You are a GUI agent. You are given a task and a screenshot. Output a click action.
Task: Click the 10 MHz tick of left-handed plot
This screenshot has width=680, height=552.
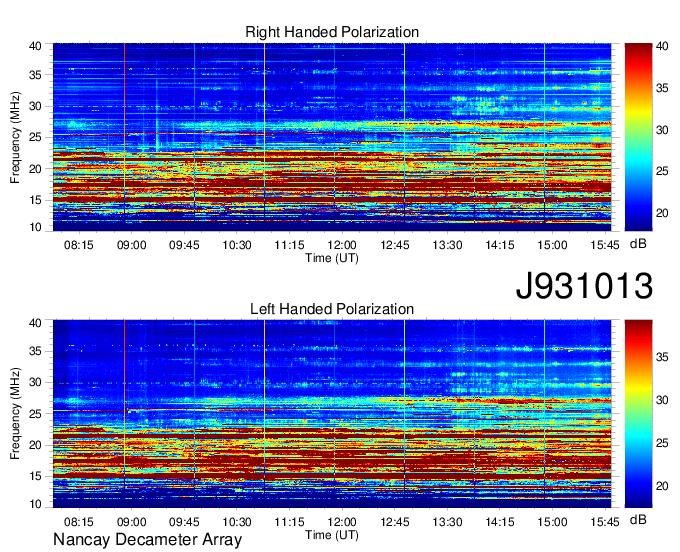tap(35, 504)
